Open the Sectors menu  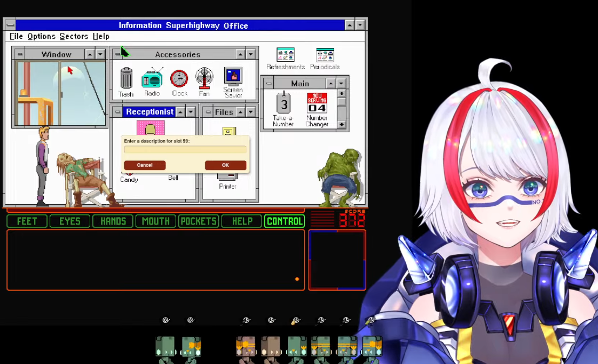coord(73,36)
